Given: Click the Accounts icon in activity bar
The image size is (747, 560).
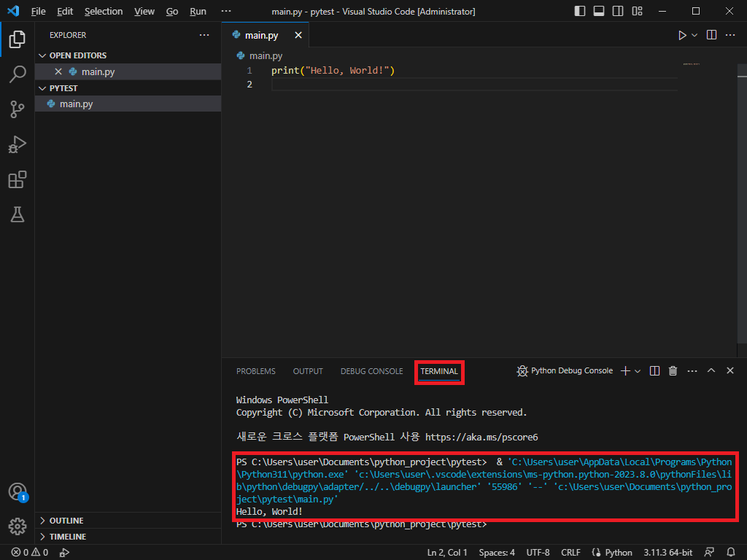Looking at the screenshot, I should [x=18, y=491].
